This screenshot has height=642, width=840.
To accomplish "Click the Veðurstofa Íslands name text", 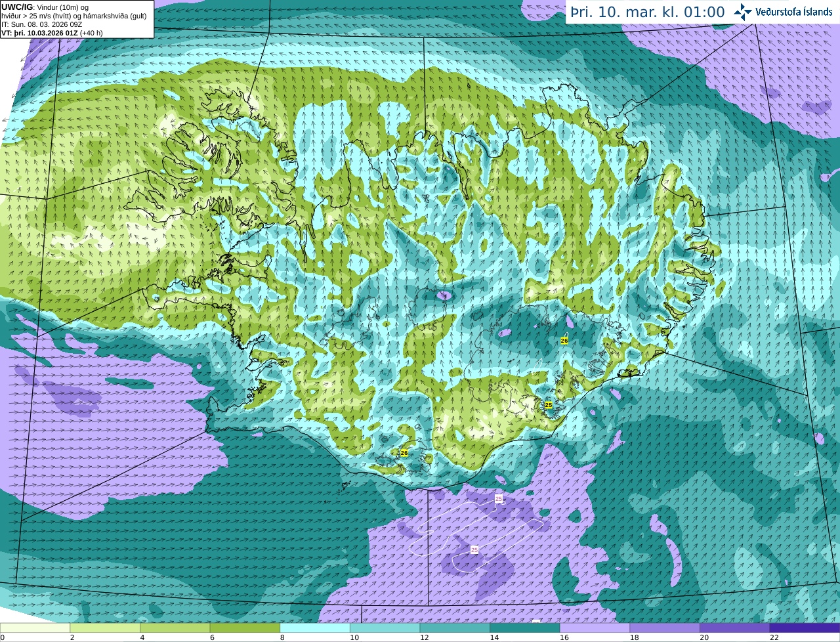I will pos(794,12).
